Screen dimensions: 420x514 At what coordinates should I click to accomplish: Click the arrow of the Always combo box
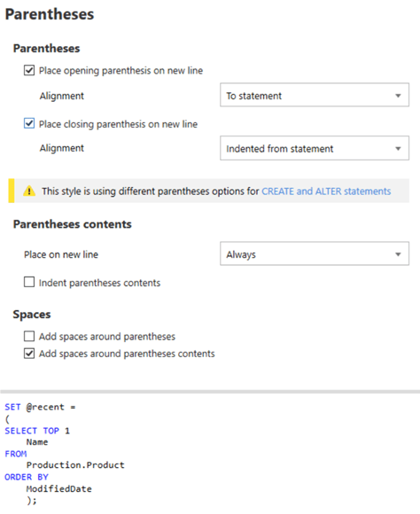pyautogui.click(x=398, y=254)
